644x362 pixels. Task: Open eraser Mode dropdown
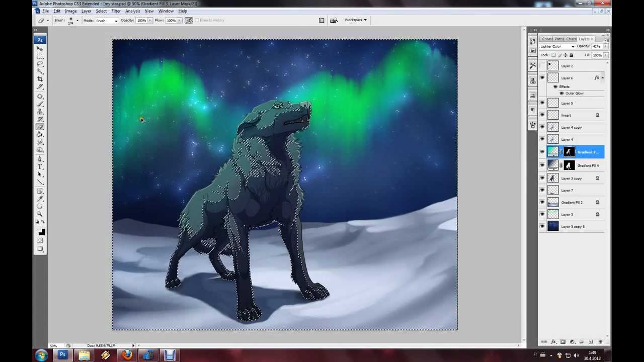pos(107,21)
